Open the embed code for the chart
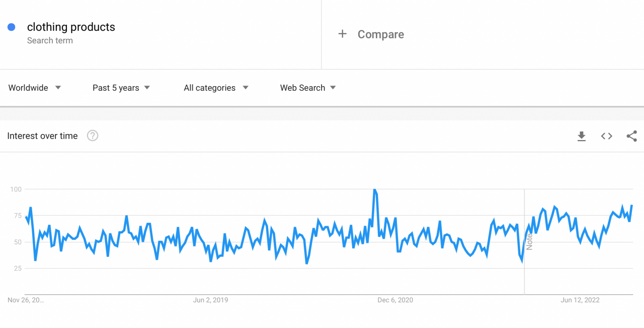This screenshot has width=644, height=328. pos(606,136)
